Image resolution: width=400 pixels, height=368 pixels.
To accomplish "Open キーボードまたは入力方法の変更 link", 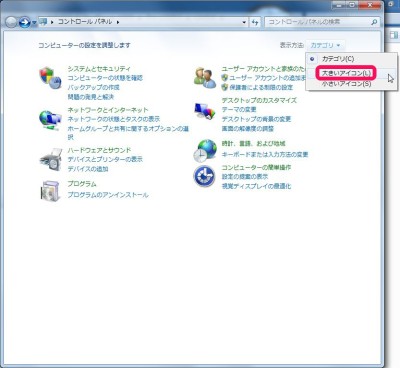I will tap(265, 154).
